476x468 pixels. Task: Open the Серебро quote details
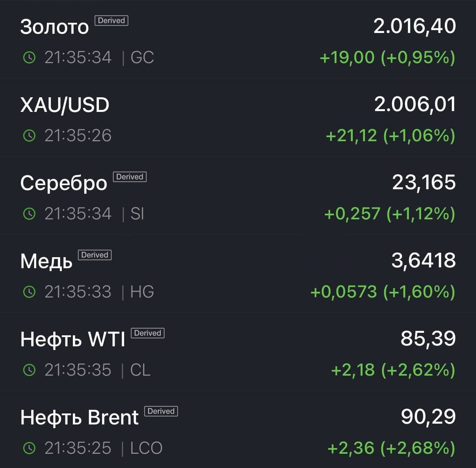tap(238, 195)
